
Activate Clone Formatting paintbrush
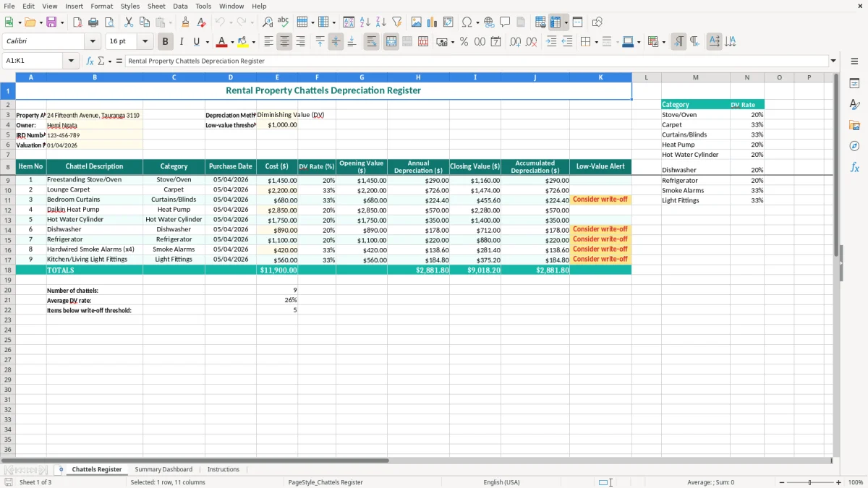[185, 22]
